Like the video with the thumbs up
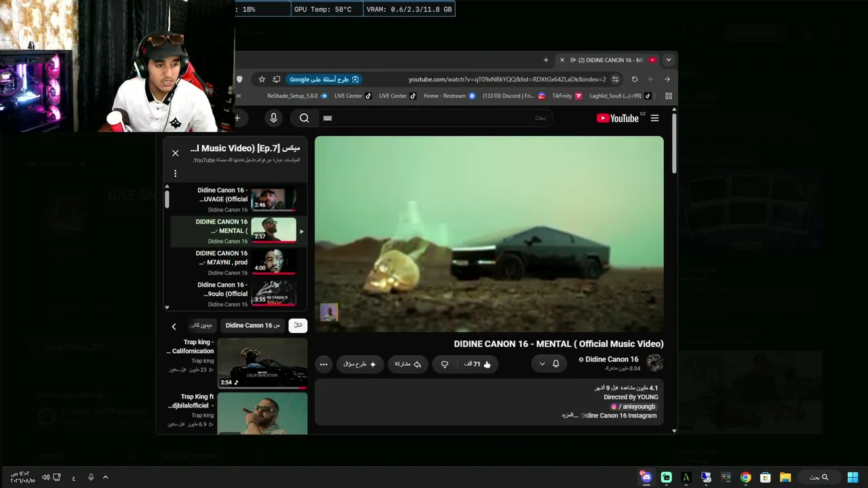This screenshot has height=488, width=868. [x=477, y=364]
